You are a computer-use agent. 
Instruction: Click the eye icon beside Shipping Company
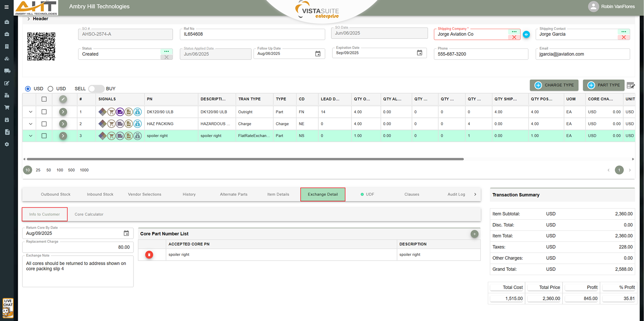(526, 34)
